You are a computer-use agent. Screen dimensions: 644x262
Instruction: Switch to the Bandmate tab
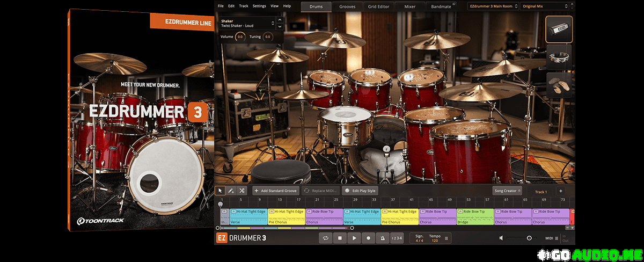point(441,7)
